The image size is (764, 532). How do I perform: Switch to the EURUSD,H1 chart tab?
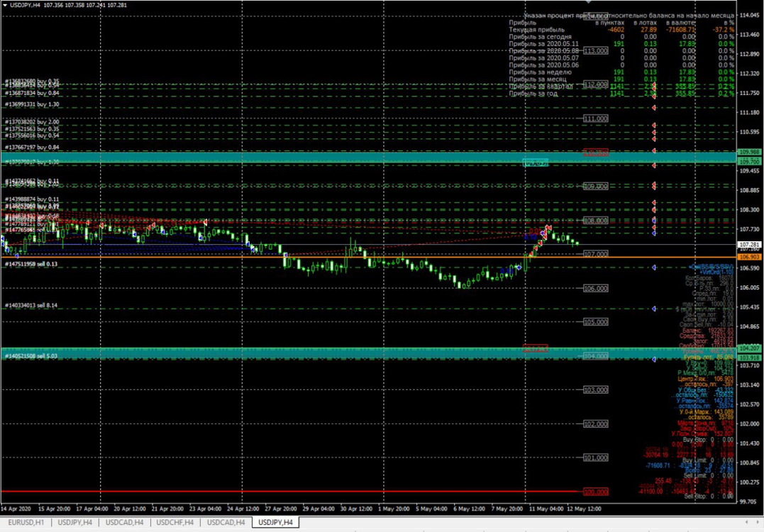click(26, 522)
